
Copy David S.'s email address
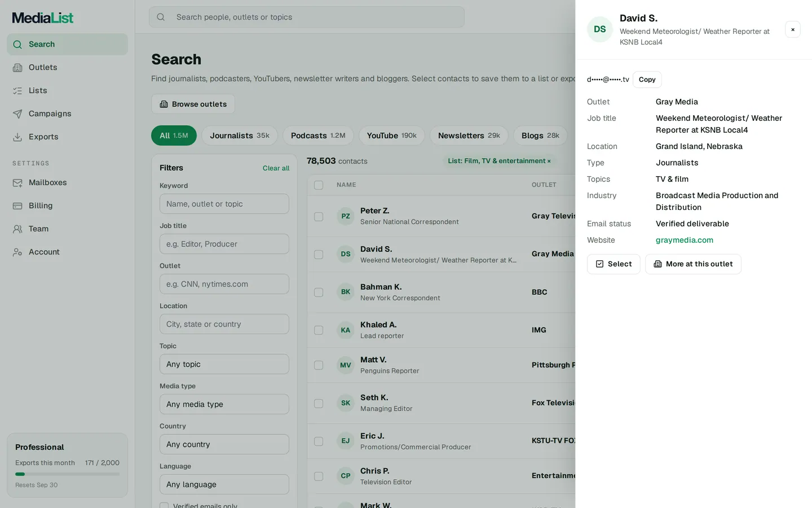647,80
